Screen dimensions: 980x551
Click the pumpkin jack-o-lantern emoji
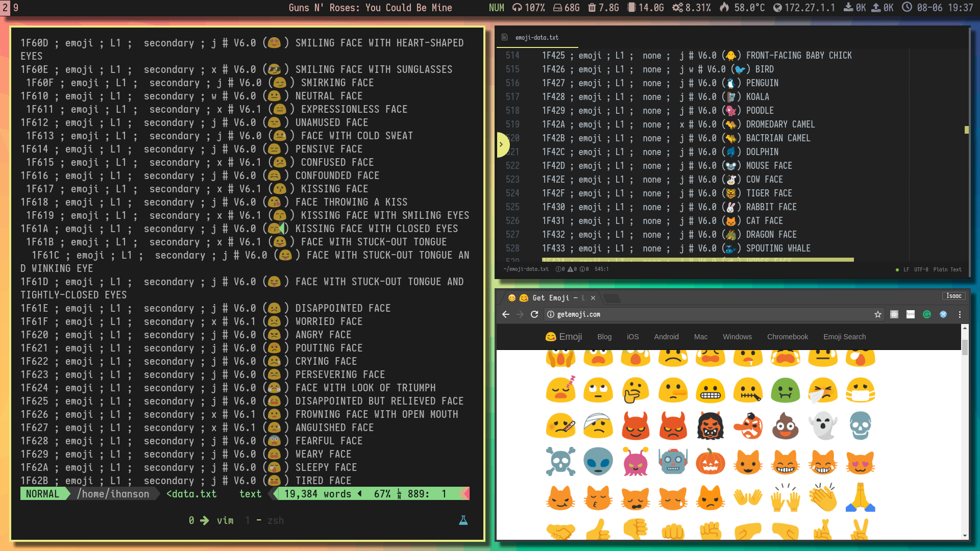click(710, 462)
